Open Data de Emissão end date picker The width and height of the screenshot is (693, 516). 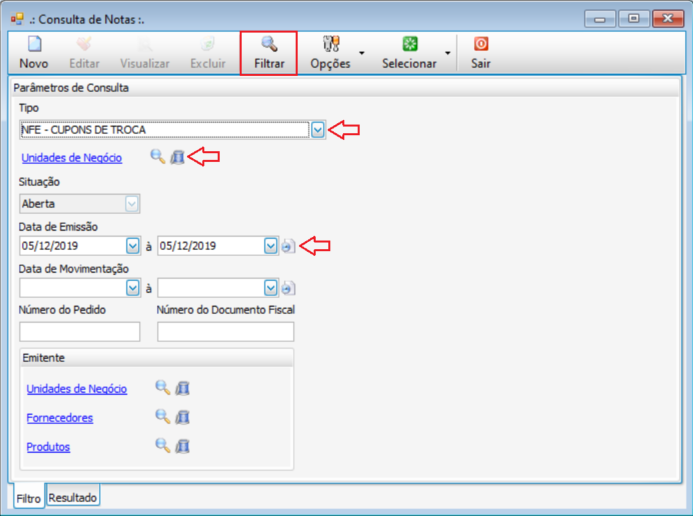pos(270,246)
